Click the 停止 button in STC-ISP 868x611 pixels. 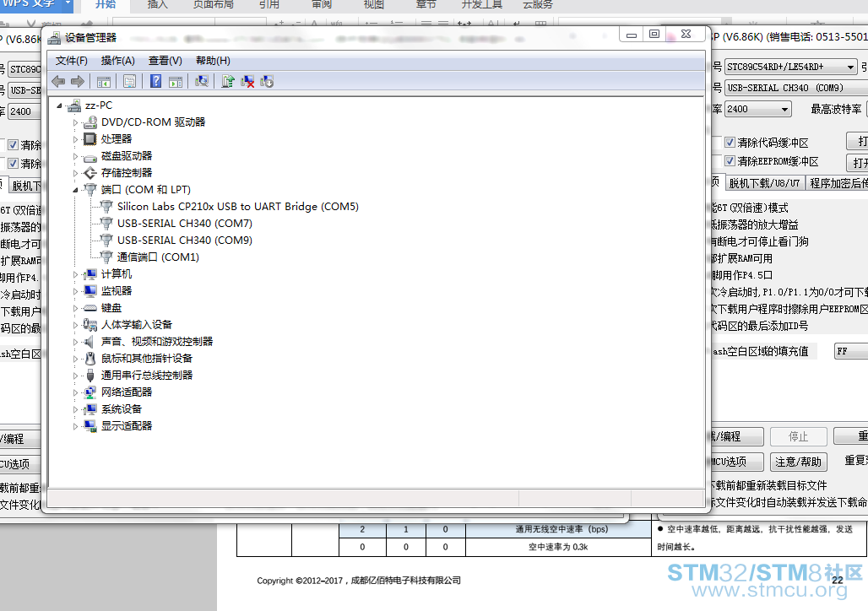point(798,436)
